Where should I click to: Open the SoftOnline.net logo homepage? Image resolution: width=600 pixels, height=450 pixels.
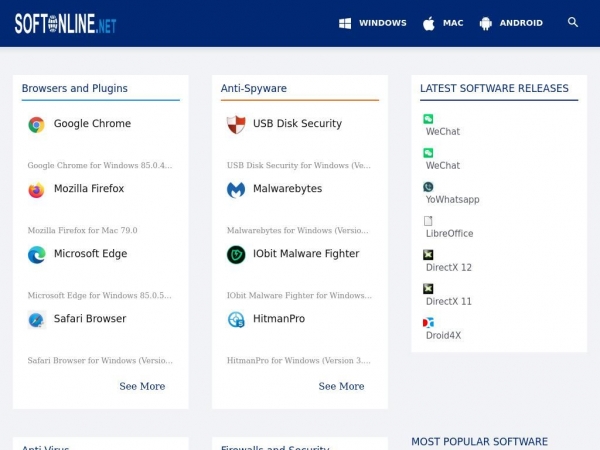pos(65,24)
